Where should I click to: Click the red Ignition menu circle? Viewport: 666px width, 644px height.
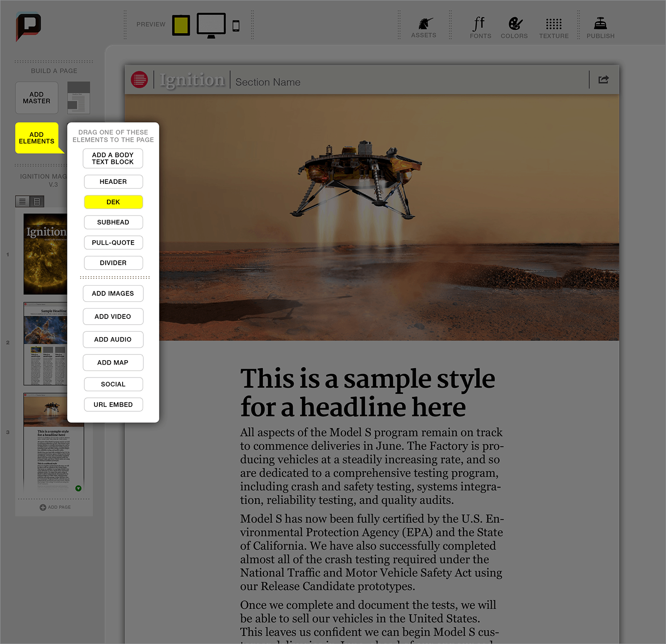pyautogui.click(x=139, y=80)
